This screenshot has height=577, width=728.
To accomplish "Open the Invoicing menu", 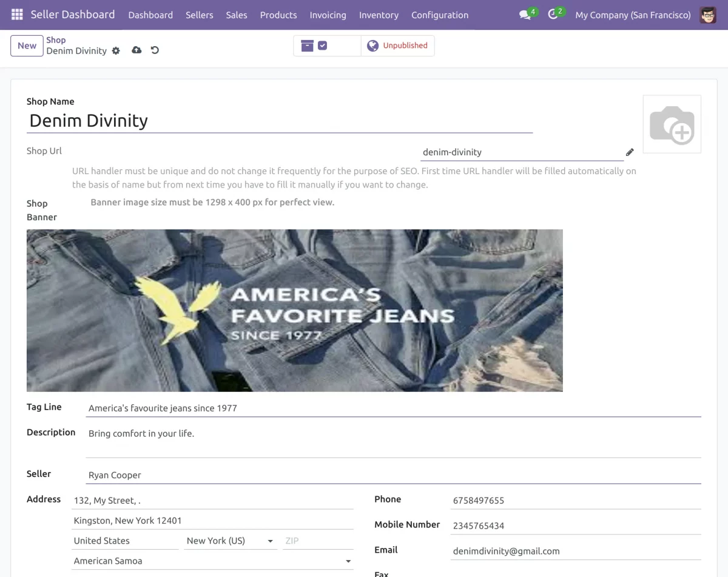I will [328, 15].
